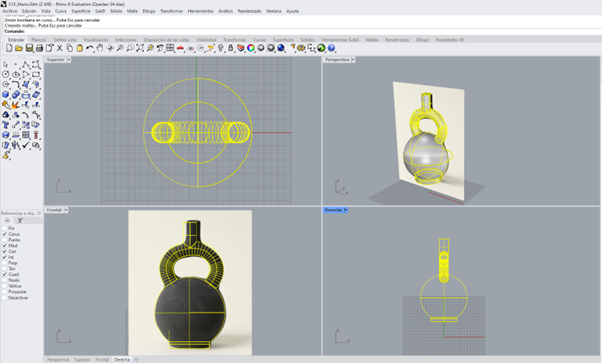Viewport: 602px width, 363px height.
Task: Open the Transformar menu in menu bar
Action: (x=172, y=11)
